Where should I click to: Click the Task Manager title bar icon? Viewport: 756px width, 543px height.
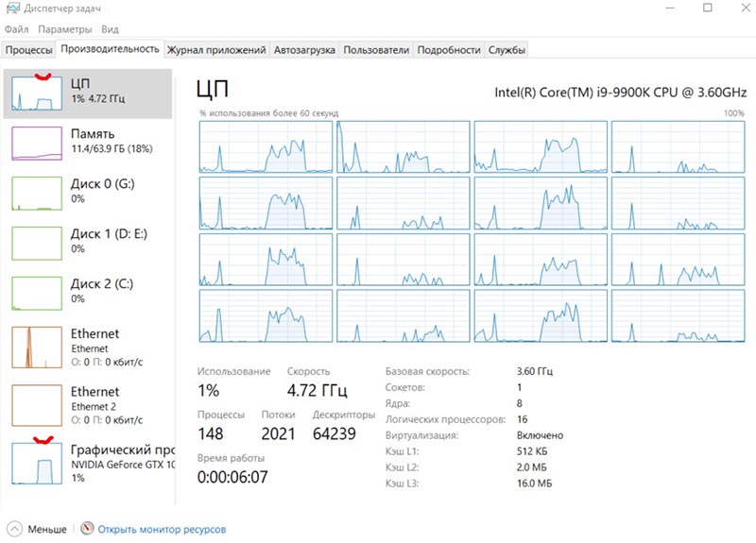(12, 8)
